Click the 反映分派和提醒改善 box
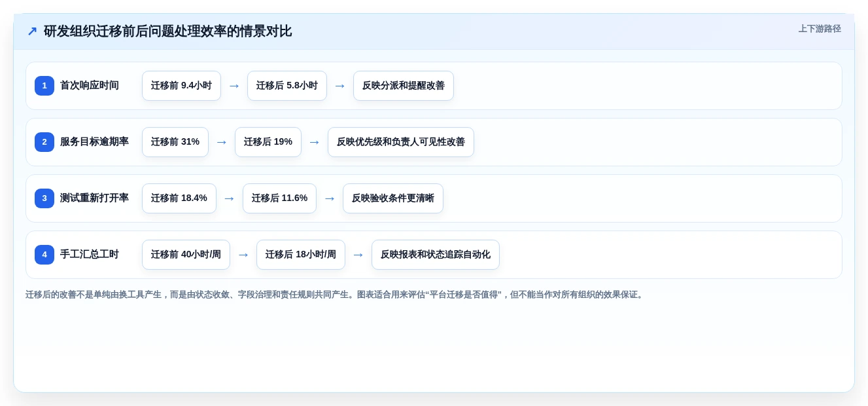The image size is (868, 406). tap(404, 86)
